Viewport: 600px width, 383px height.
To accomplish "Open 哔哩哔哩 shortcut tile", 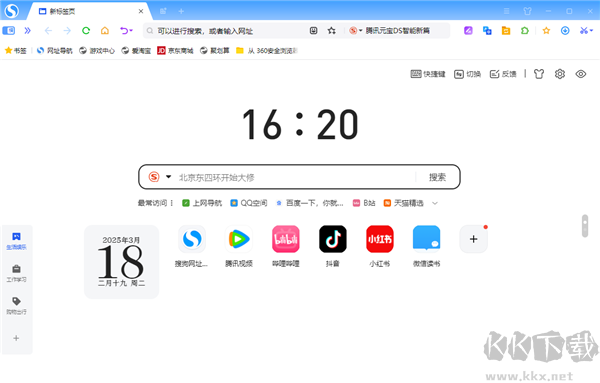I will pyautogui.click(x=286, y=246).
